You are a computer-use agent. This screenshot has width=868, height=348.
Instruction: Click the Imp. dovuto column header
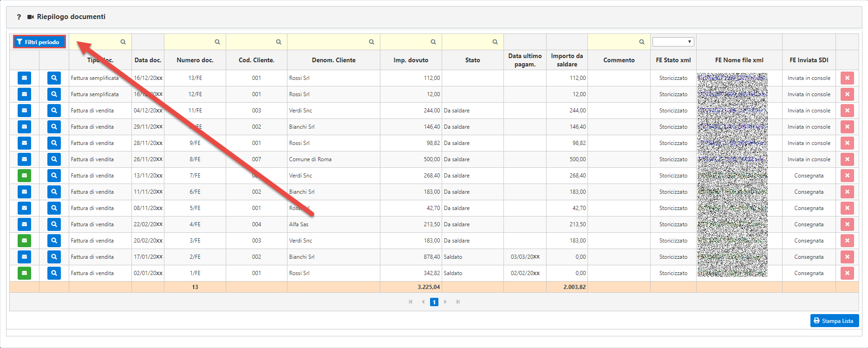(x=411, y=60)
